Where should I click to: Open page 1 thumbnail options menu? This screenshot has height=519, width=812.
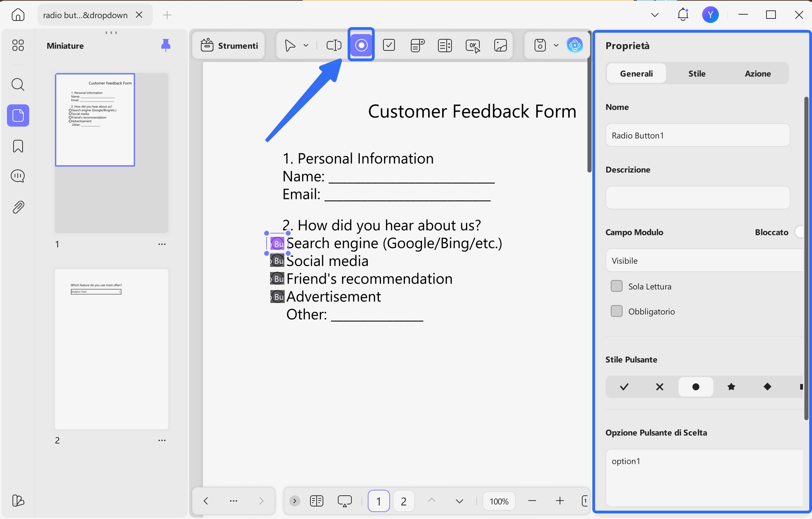coord(162,244)
